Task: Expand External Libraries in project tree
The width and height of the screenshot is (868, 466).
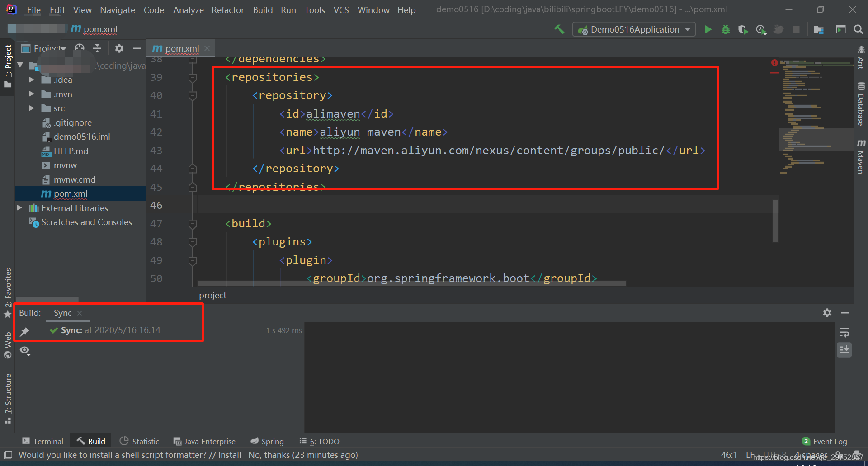Action: [19, 207]
